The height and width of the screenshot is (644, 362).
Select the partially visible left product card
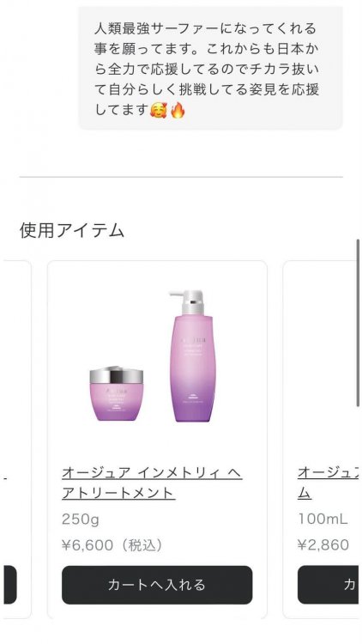[x=16, y=440]
